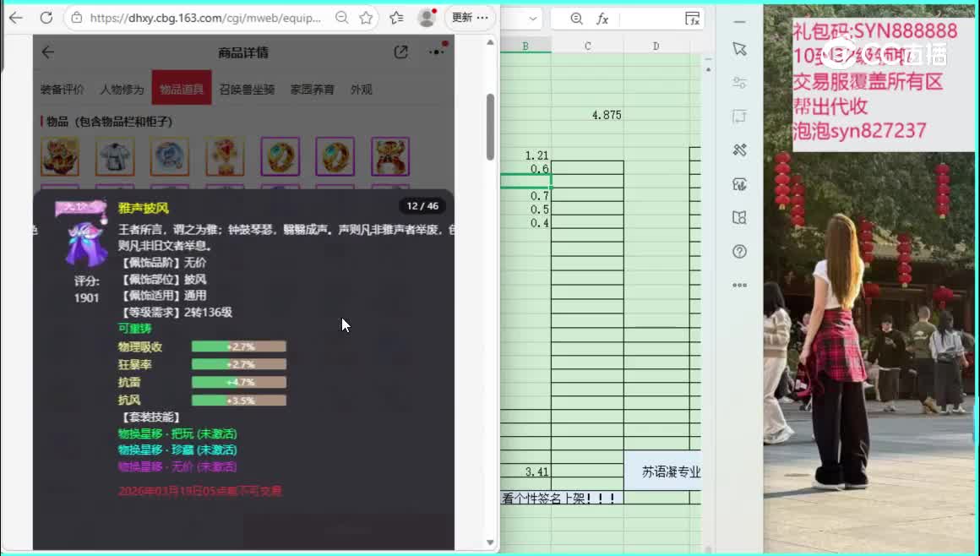Click the cell containing 3.41
The width and height of the screenshot is (980, 556).
(x=525, y=472)
